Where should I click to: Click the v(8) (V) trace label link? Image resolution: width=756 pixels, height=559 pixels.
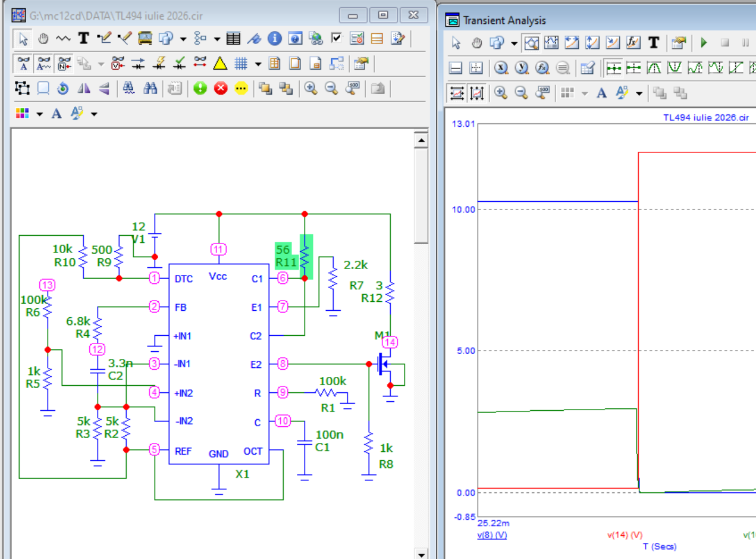pos(492,535)
